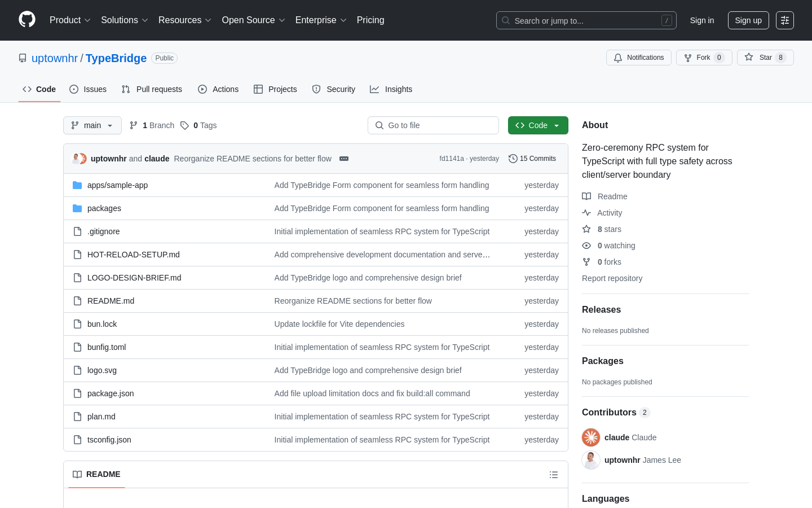The image size is (812, 508).
Task: Expand the Solutions menu
Action: (x=125, y=20)
